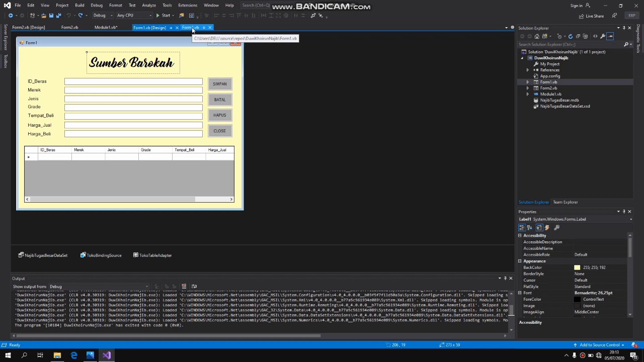Click Live Share icon

click(591, 16)
